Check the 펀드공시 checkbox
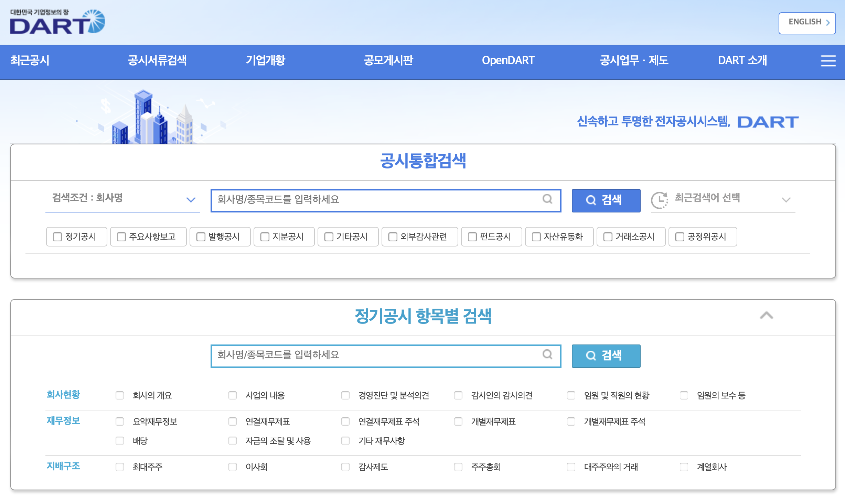This screenshot has width=845, height=504. [472, 237]
